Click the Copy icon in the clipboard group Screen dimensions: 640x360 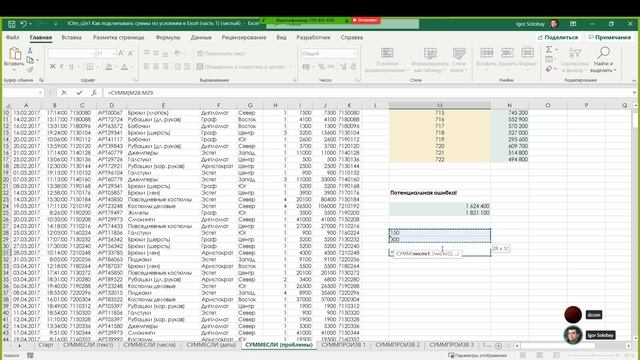[x=30, y=60]
